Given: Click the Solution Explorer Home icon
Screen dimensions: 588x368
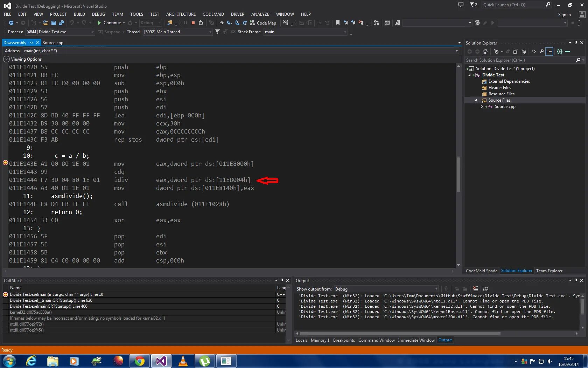Looking at the screenshot, I should coord(485,52).
